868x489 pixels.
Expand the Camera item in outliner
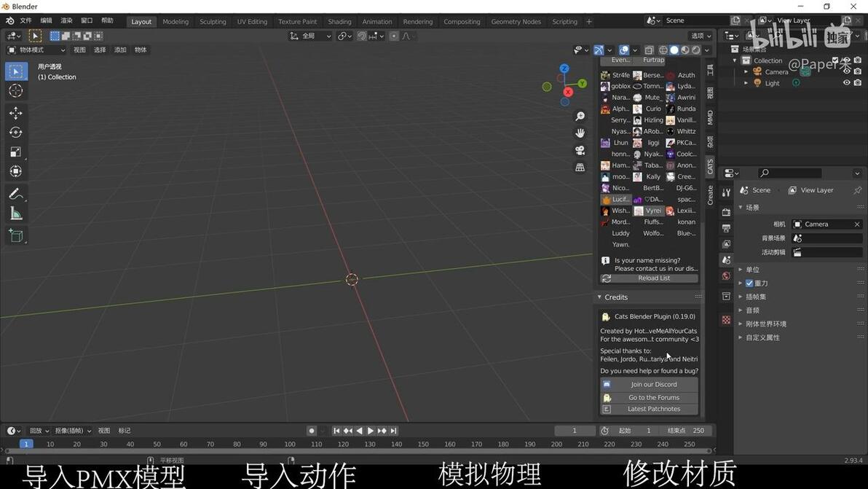point(746,71)
